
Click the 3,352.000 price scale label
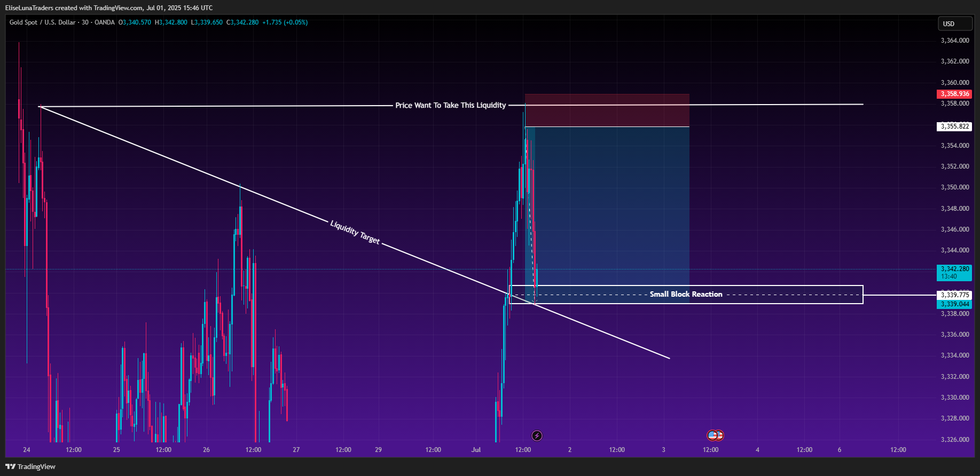click(x=954, y=166)
